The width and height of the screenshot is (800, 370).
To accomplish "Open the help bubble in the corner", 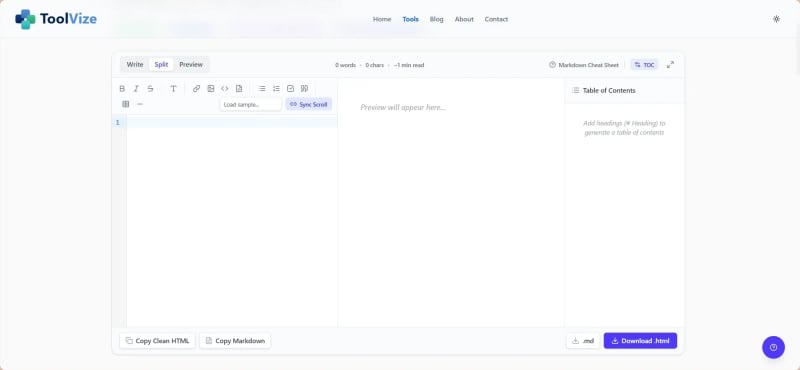I will pos(773,348).
